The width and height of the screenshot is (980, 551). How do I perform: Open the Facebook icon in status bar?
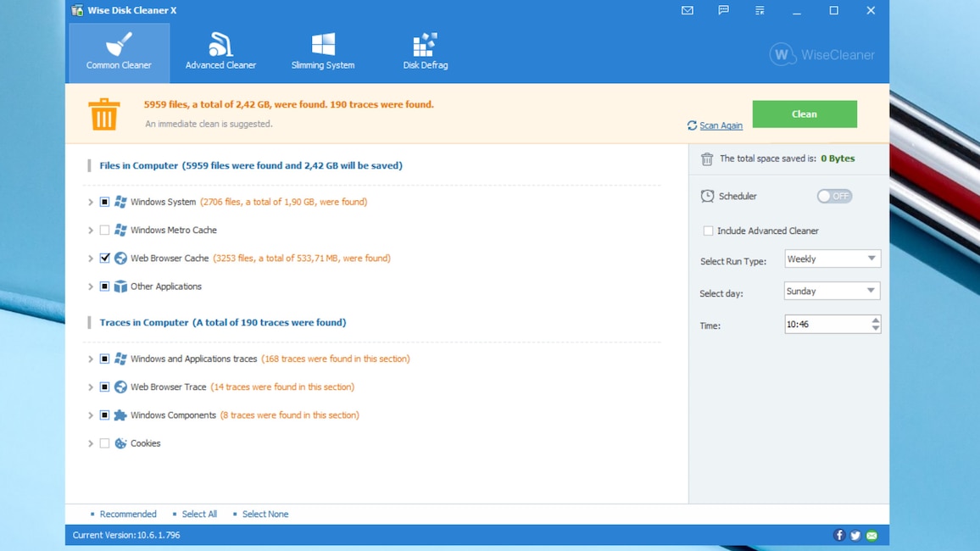pyautogui.click(x=838, y=536)
